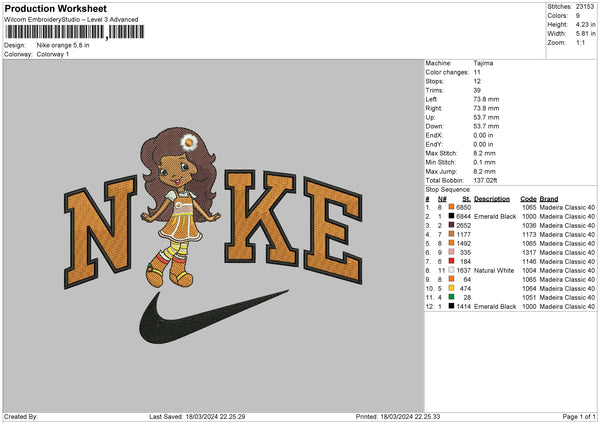Select the pink swatch next to 335

click(x=451, y=252)
